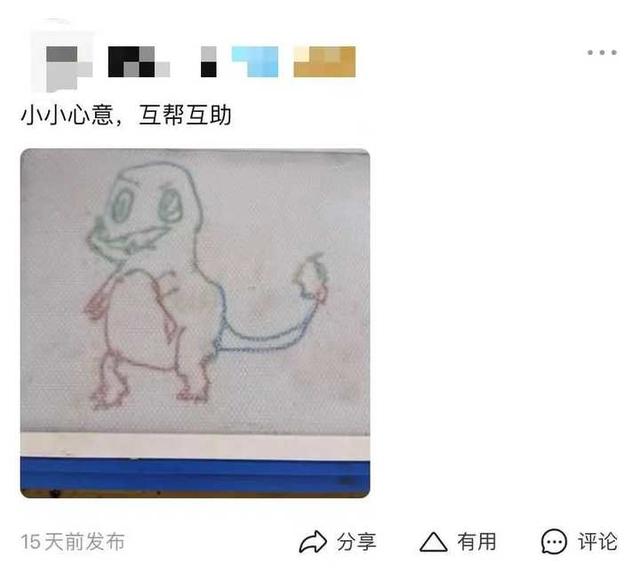Click the blue badge beside the username
This screenshot has height=581, width=640.
255,62
